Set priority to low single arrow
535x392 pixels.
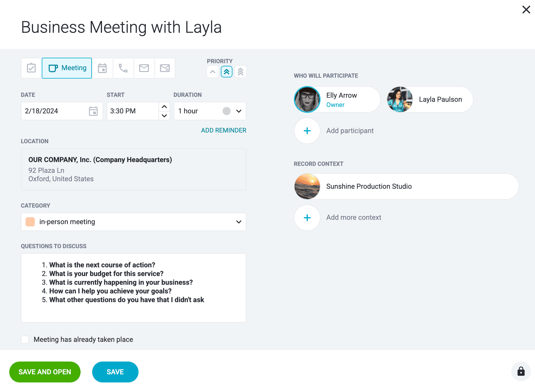pos(213,72)
